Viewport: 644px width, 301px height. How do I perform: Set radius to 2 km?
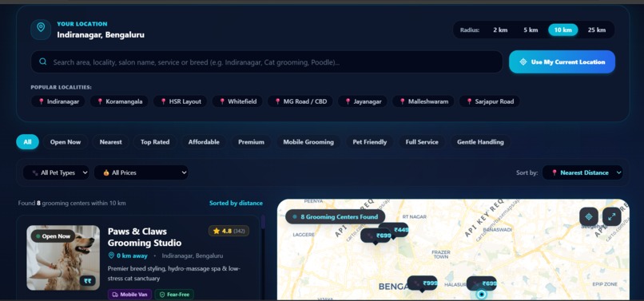point(500,30)
